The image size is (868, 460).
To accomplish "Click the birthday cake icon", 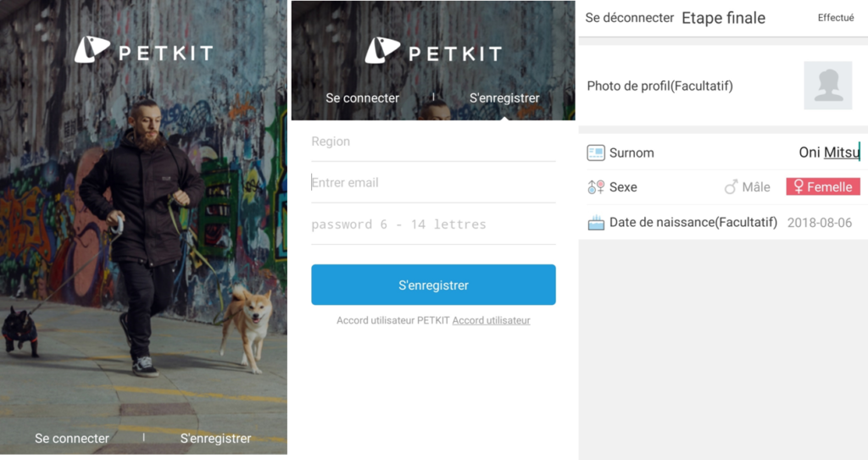I will point(596,223).
